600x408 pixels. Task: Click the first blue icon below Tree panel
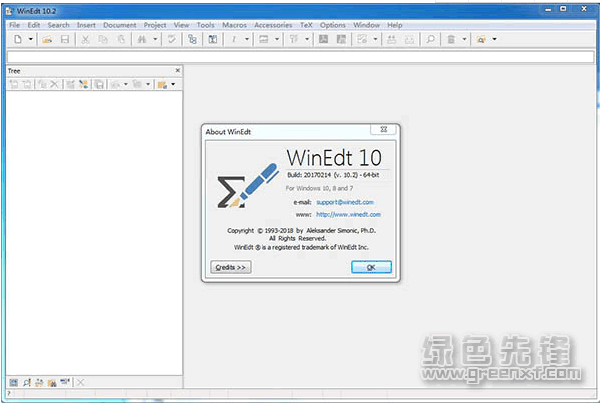(14, 382)
